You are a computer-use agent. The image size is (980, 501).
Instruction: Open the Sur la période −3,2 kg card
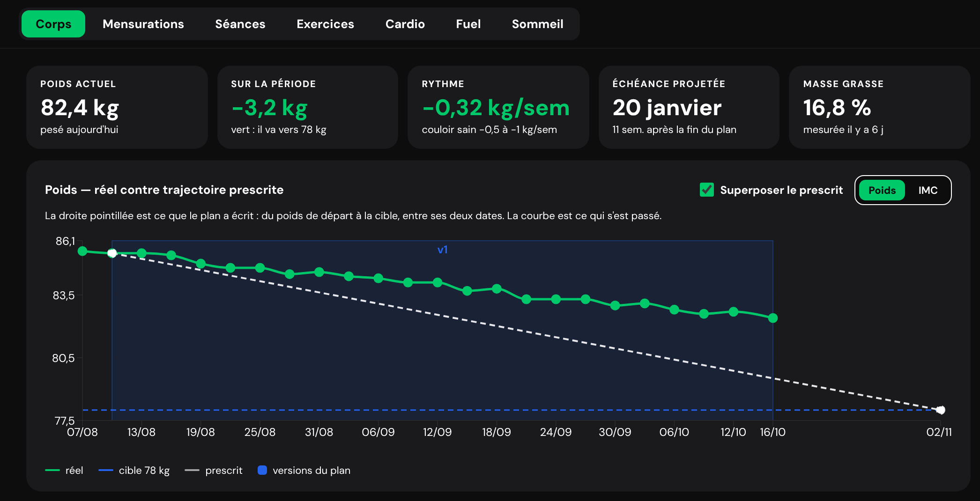[x=308, y=107]
